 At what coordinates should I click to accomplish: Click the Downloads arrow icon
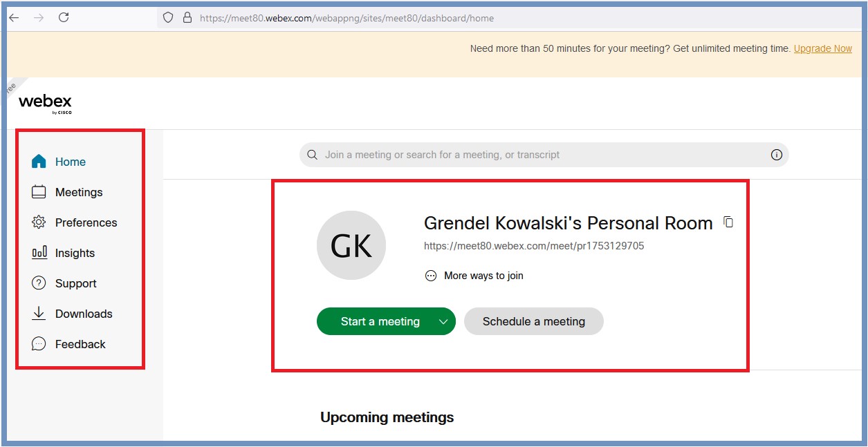pos(39,314)
